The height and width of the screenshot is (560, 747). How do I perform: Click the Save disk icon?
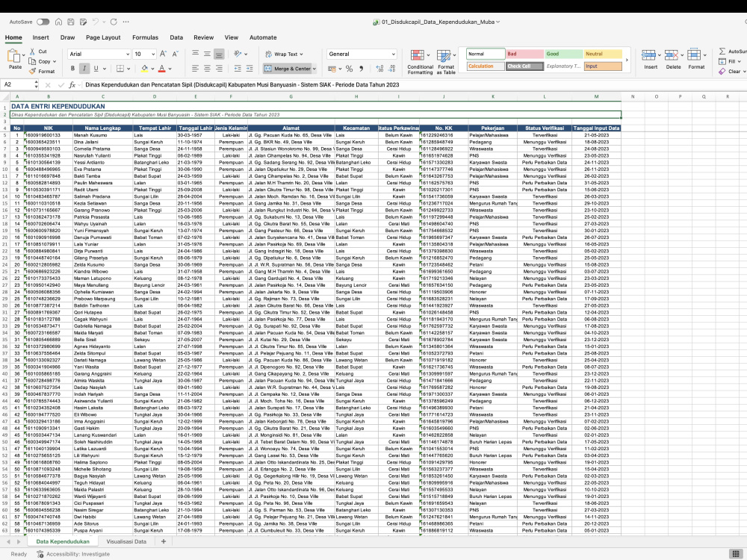pos(70,22)
